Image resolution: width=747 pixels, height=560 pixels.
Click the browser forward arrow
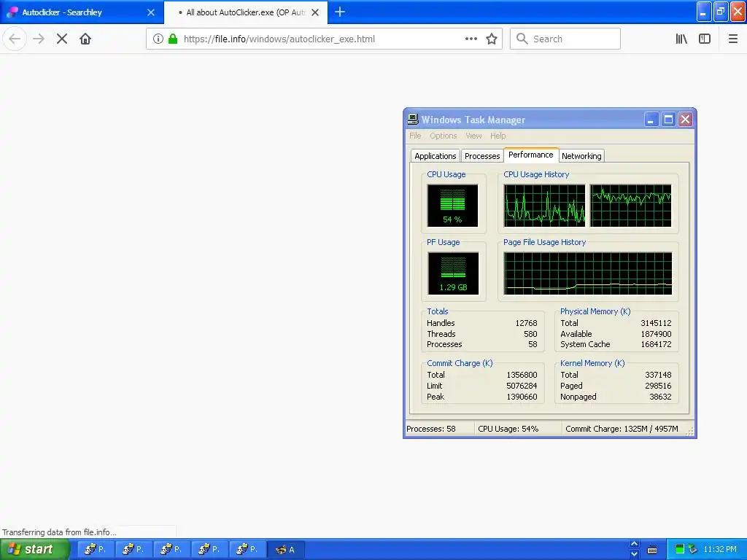[x=39, y=39]
